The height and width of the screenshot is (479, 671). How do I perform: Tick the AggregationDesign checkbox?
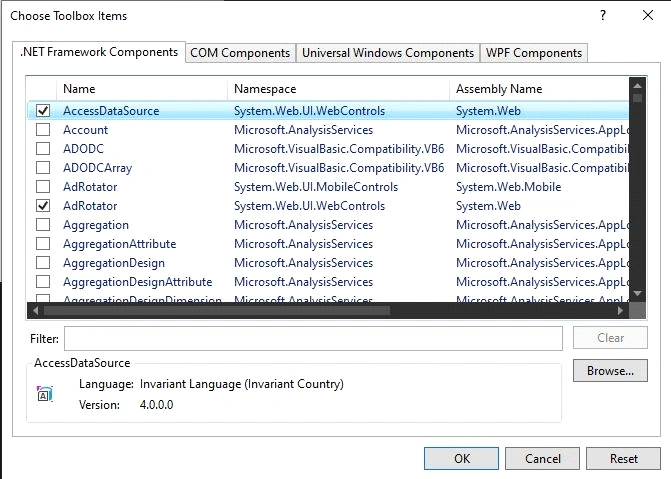[43, 263]
